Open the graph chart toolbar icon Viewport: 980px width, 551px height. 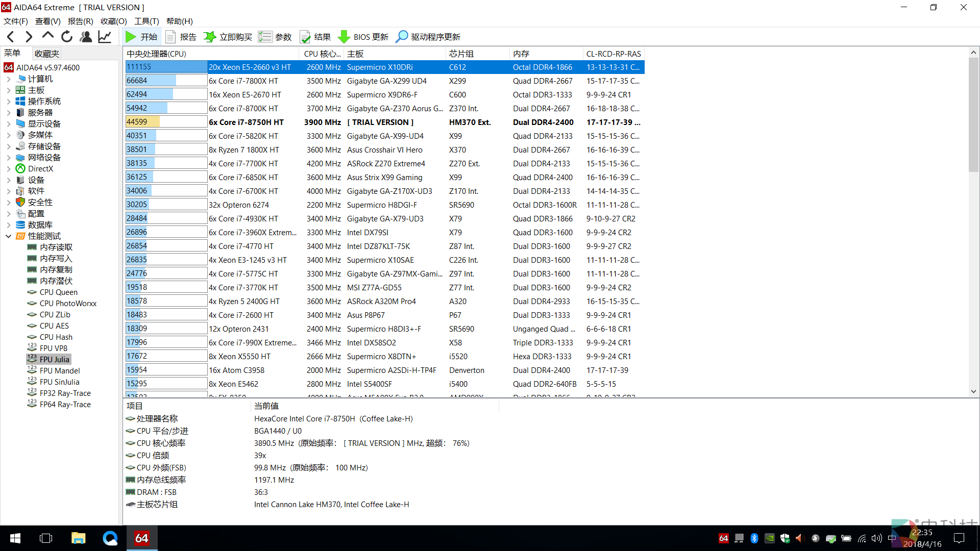click(105, 37)
